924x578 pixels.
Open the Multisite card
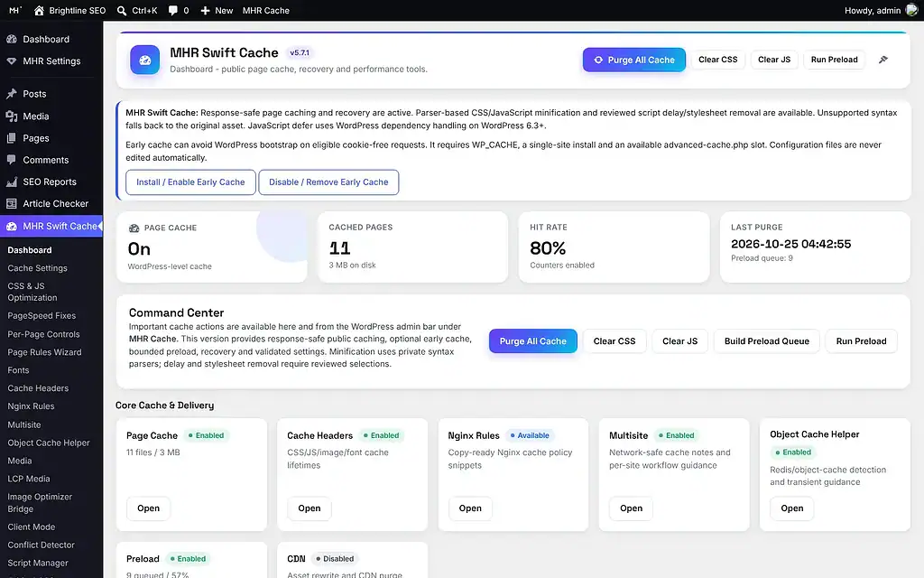[x=631, y=508]
